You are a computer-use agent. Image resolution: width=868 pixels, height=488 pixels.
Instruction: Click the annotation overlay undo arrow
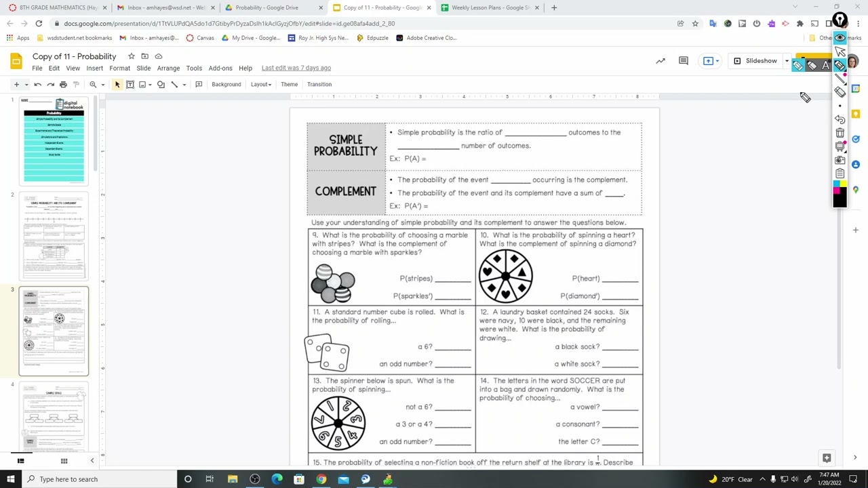pos(840,119)
